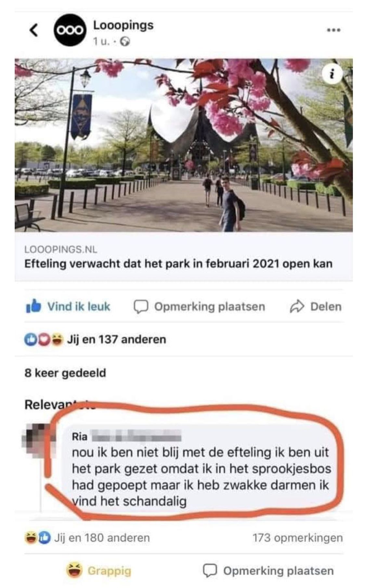Open the Looopings page name

[123, 25]
